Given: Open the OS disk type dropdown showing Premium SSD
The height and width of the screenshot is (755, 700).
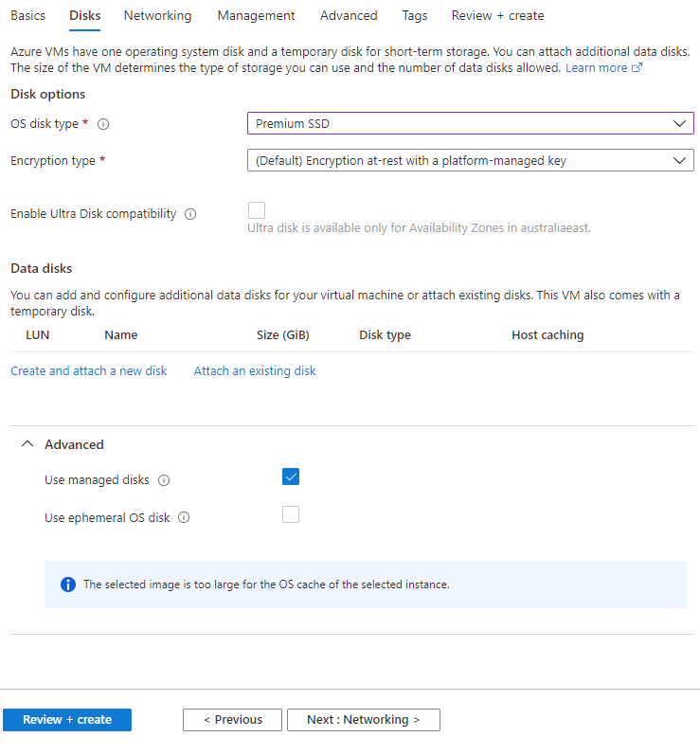Looking at the screenshot, I should pos(471,123).
